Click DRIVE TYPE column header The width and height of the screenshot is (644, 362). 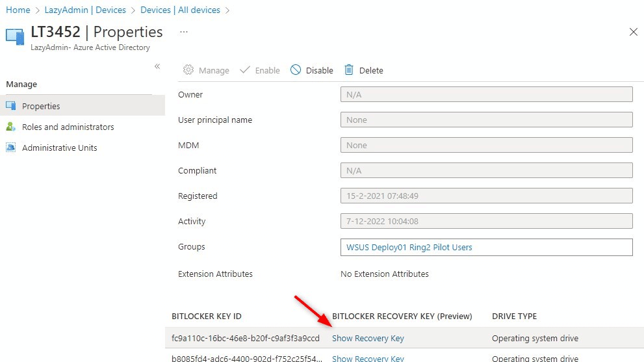click(x=514, y=316)
